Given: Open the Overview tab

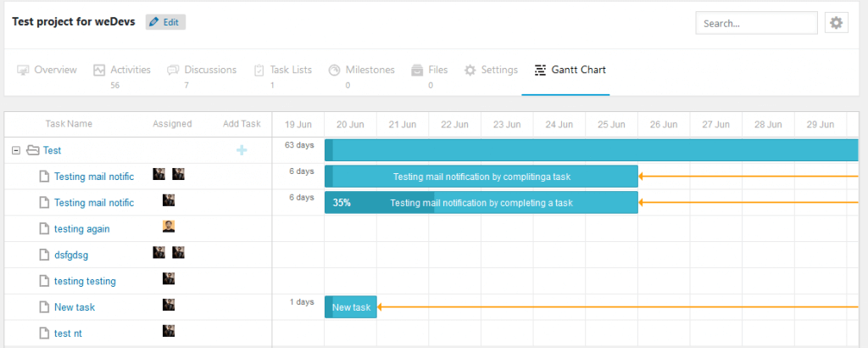Looking at the screenshot, I should tap(47, 70).
